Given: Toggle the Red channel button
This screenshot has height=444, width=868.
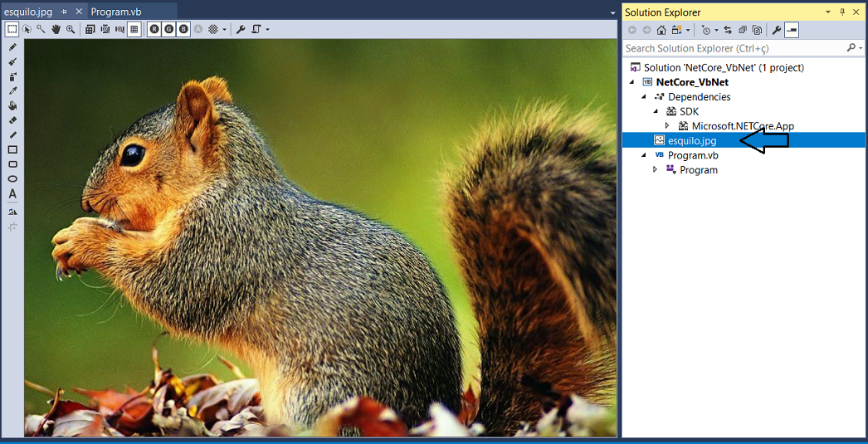Looking at the screenshot, I should point(154,29).
